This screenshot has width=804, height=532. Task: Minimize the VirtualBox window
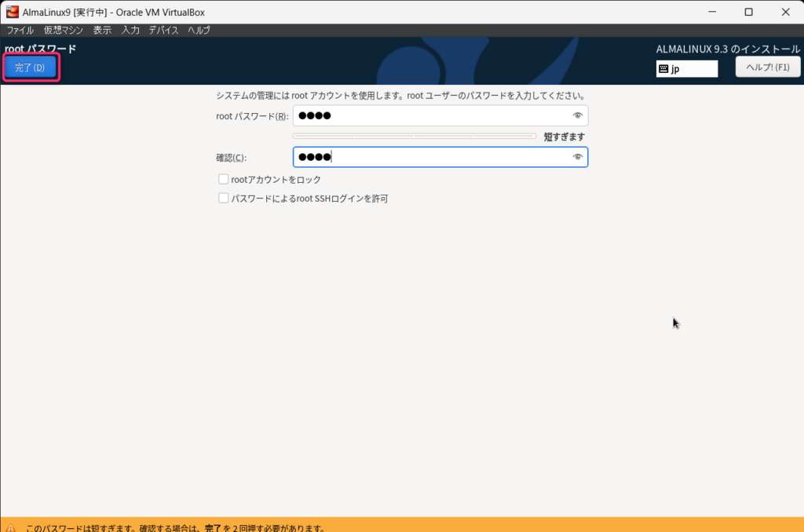(x=712, y=12)
